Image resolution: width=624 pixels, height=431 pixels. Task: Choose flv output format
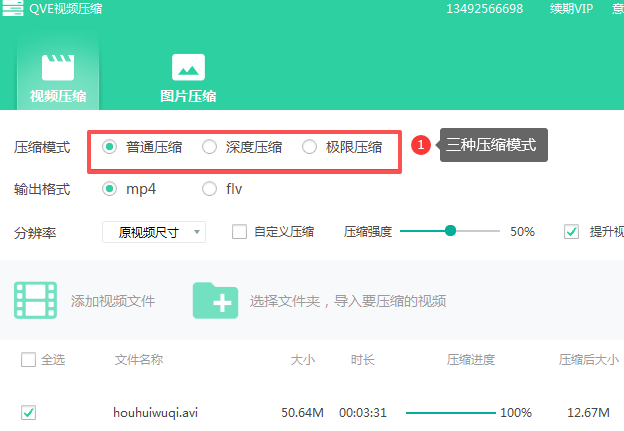[209, 188]
